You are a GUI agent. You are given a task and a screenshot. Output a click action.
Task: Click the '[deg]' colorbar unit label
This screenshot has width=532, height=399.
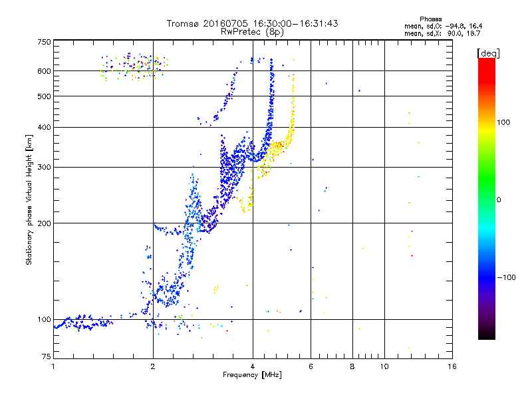(x=488, y=53)
